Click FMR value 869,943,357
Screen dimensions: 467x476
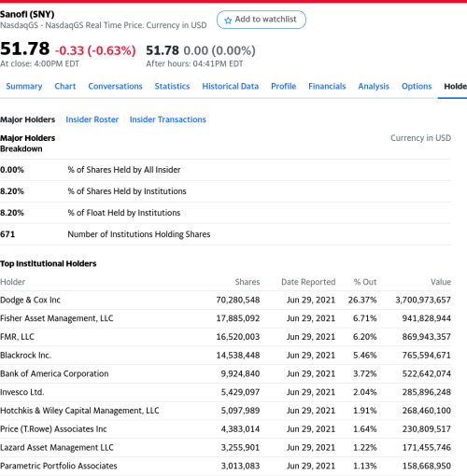[x=426, y=337]
